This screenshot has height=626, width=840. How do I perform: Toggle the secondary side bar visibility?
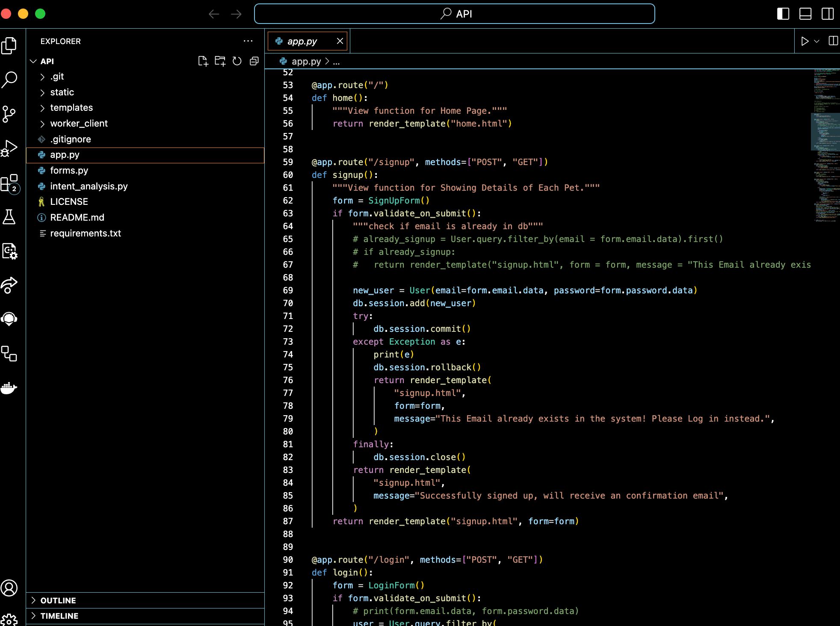coord(828,14)
